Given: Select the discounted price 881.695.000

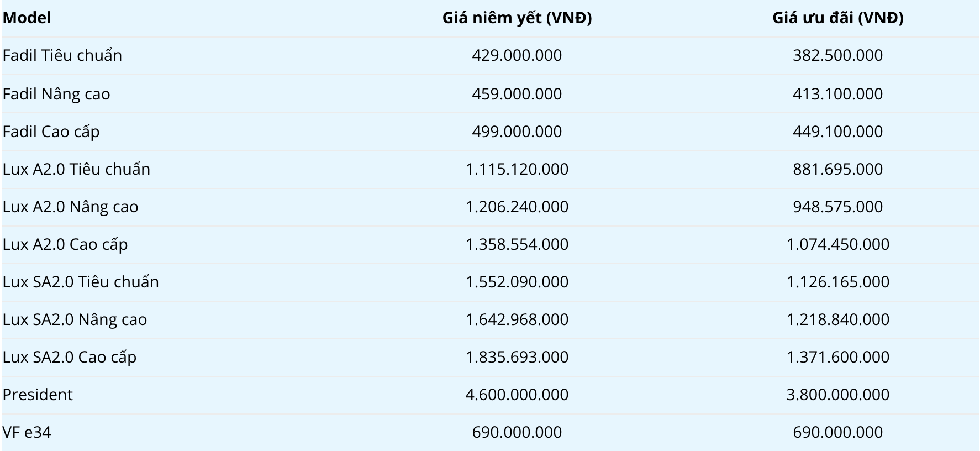Looking at the screenshot, I should pyautogui.click(x=837, y=169).
